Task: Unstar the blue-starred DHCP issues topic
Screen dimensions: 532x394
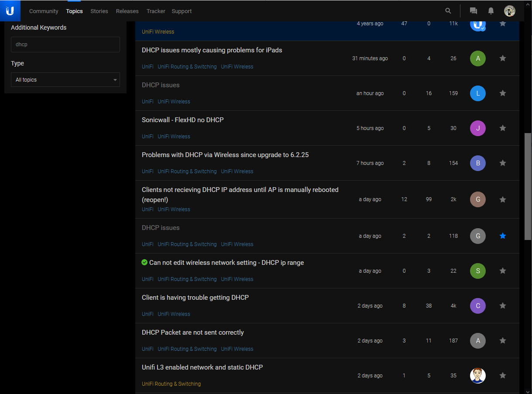Action: 503,236
